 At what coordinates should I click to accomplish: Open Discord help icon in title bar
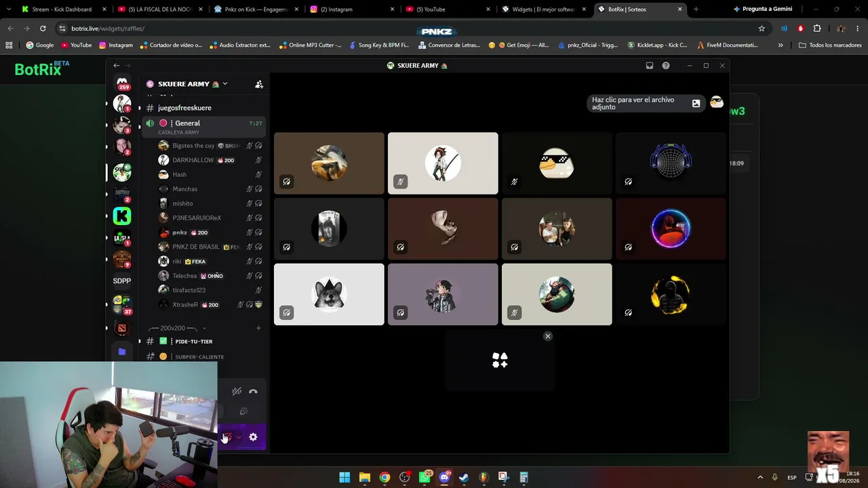click(666, 66)
